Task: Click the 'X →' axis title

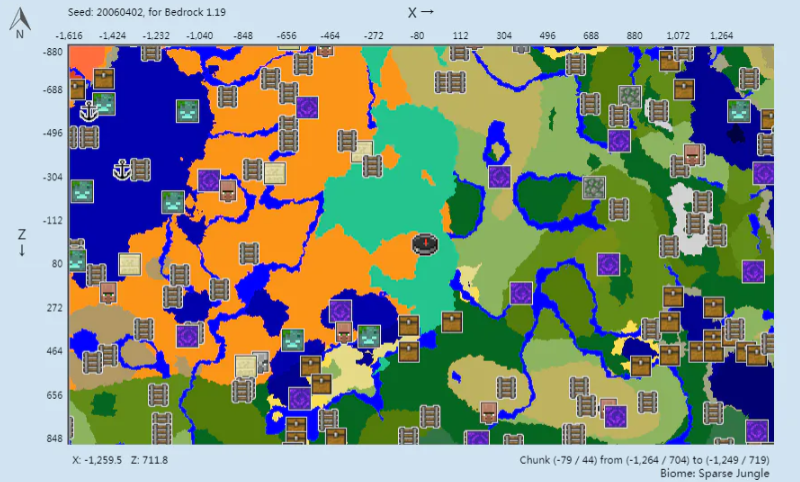Action: tap(420, 12)
